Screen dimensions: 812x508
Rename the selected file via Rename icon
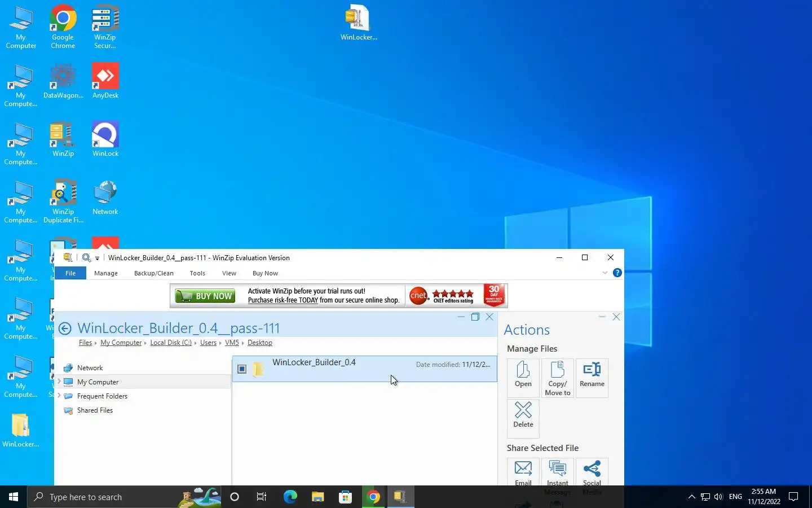(x=592, y=378)
